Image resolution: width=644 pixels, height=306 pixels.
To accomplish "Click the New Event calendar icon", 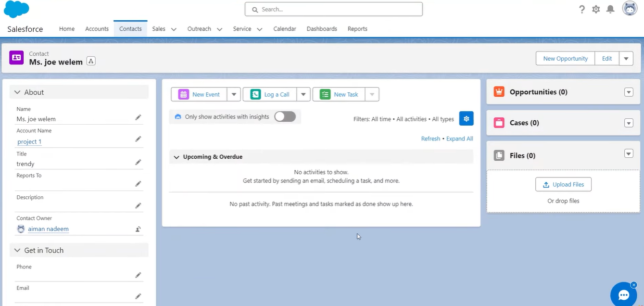I will pyautogui.click(x=183, y=94).
